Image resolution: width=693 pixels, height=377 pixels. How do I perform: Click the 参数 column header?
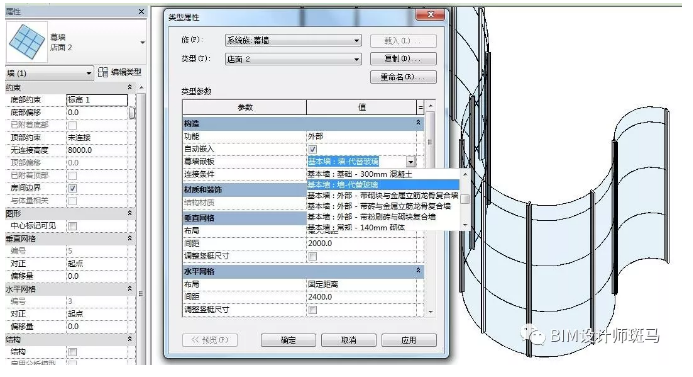pos(244,107)
